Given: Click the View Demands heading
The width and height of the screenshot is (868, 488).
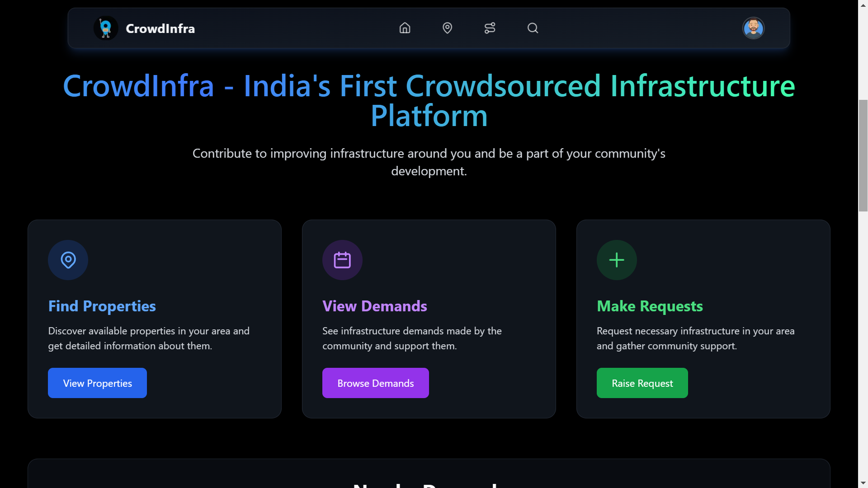Looking at the screenshot, I should point(374,306).
